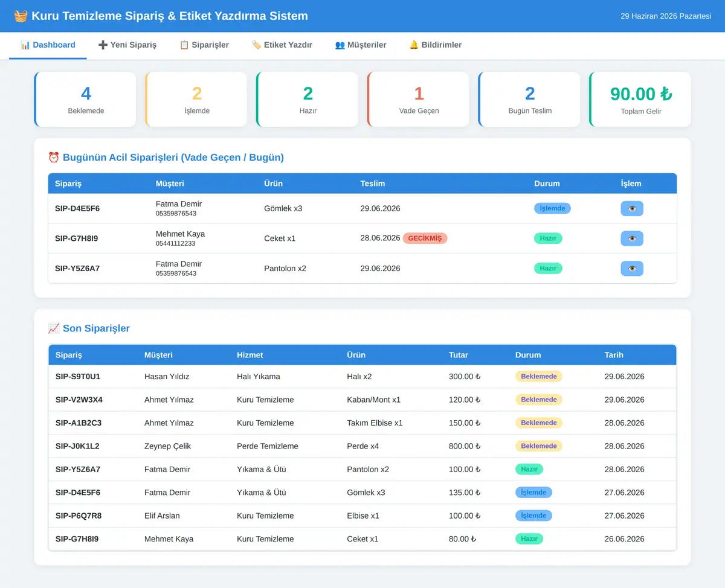View urgent order SIP-Y5Z6A7 with eye button

click(x=632, y=269)
